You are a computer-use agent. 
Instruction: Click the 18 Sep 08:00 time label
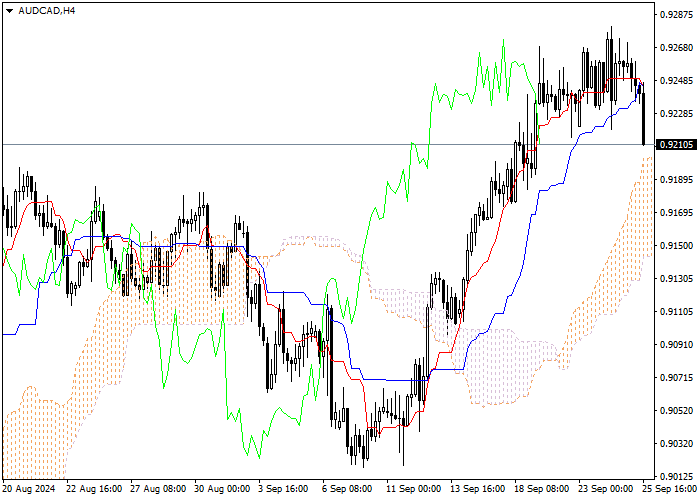click(542, 489)
